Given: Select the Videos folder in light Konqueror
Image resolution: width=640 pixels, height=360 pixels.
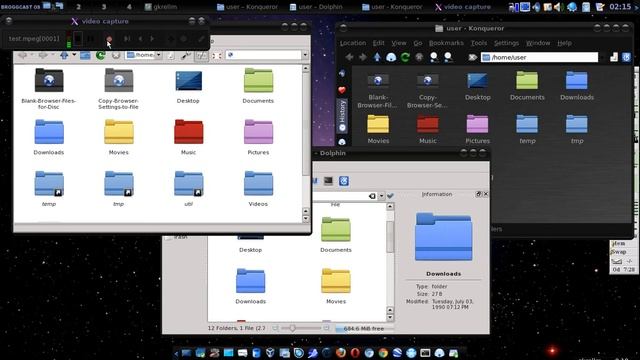Looking at the screenshot, I should (258, 188).
